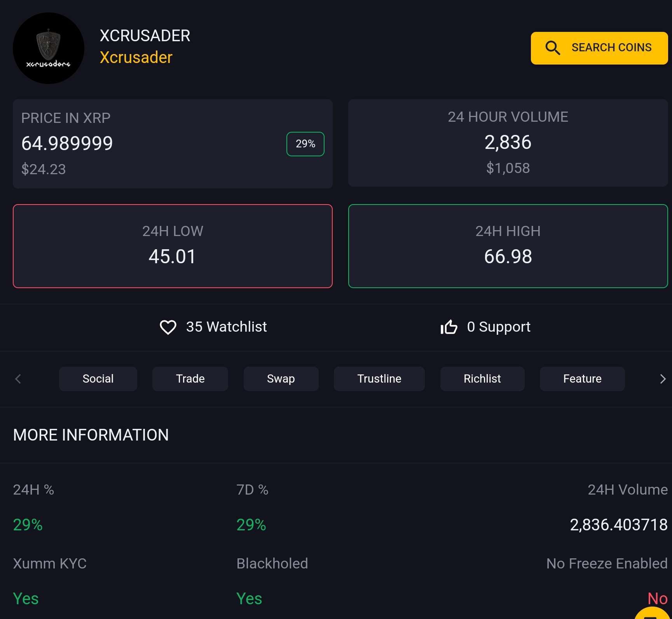Screen dimensions: 672x619
Task: Click the Xumm KYC label
Action: [x=50, y=564]
